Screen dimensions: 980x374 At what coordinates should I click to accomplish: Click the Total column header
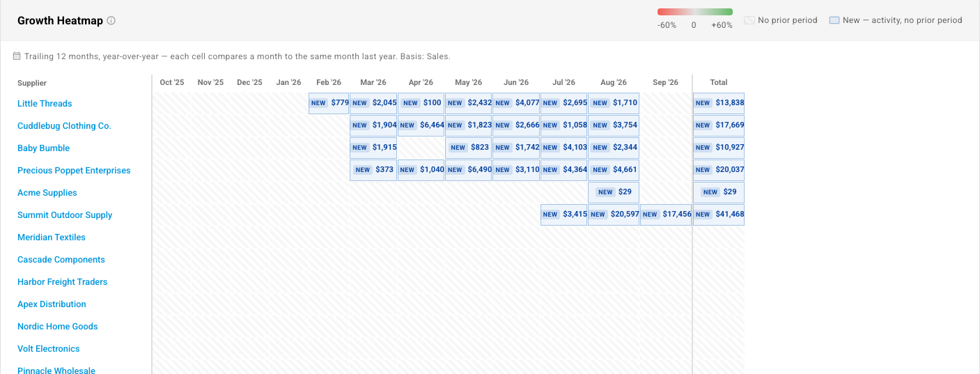(719, 82)
